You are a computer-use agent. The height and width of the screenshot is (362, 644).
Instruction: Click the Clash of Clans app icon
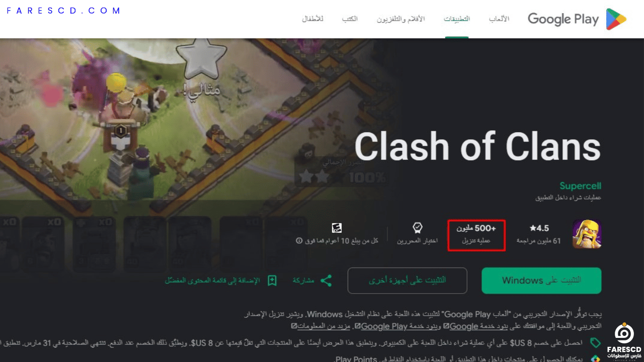[587, 234]
